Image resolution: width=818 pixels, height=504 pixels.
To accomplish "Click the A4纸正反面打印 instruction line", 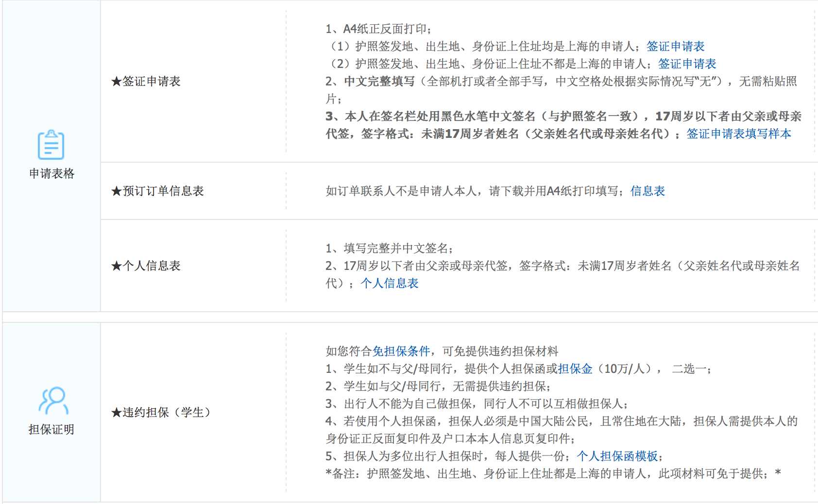I will [379, 29].
